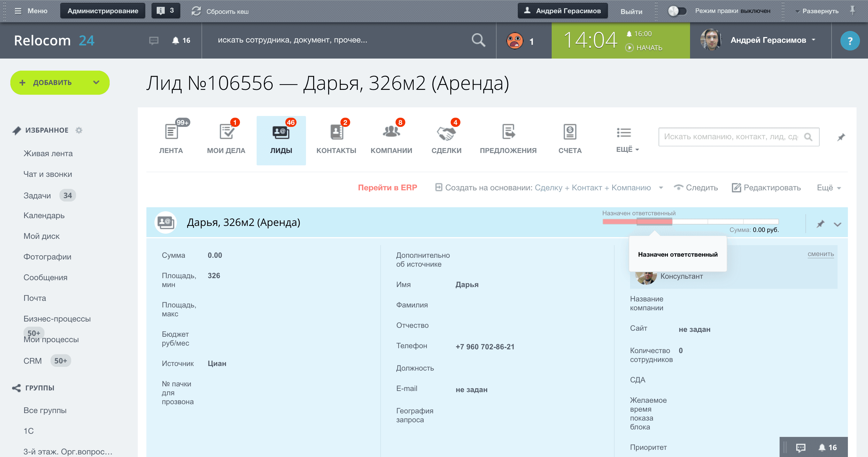Collapse the lead card with chevron
868x457 pixels.
tap(837, 224)
